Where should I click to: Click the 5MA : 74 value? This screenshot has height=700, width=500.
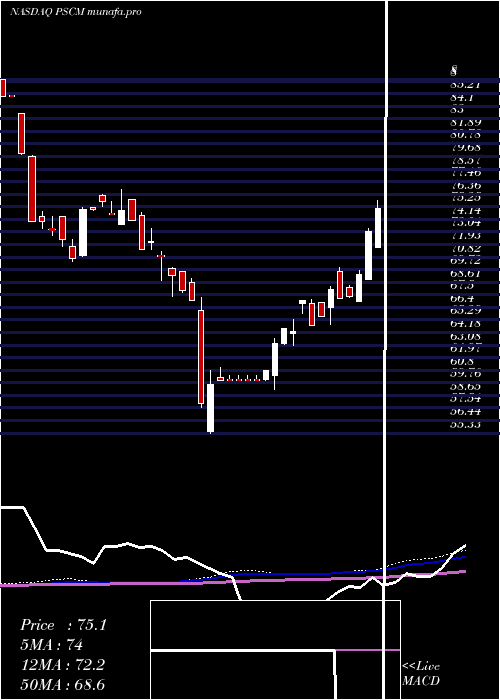click(x=51, y=645)
